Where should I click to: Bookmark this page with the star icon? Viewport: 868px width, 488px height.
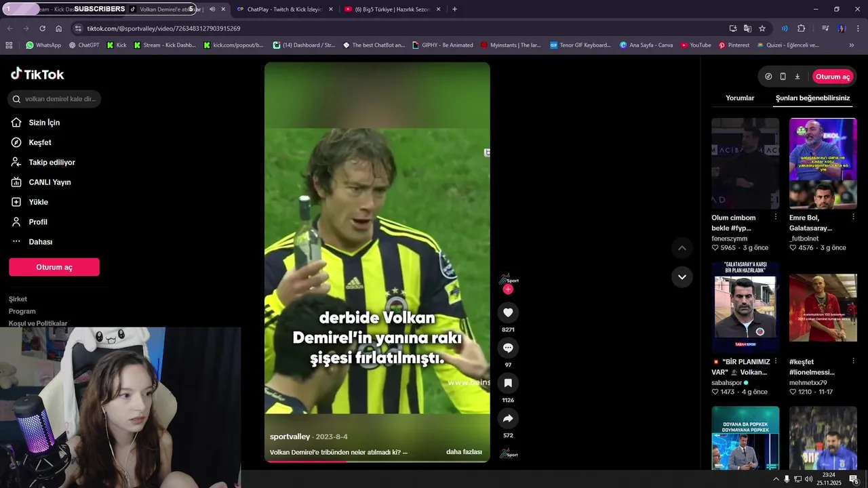(x=762, y=28)
